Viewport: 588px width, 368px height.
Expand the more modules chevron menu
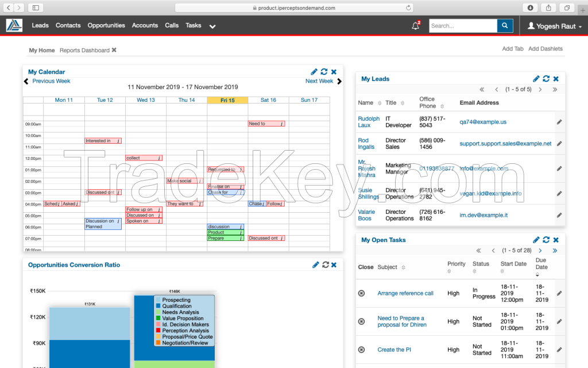point(212,26)
